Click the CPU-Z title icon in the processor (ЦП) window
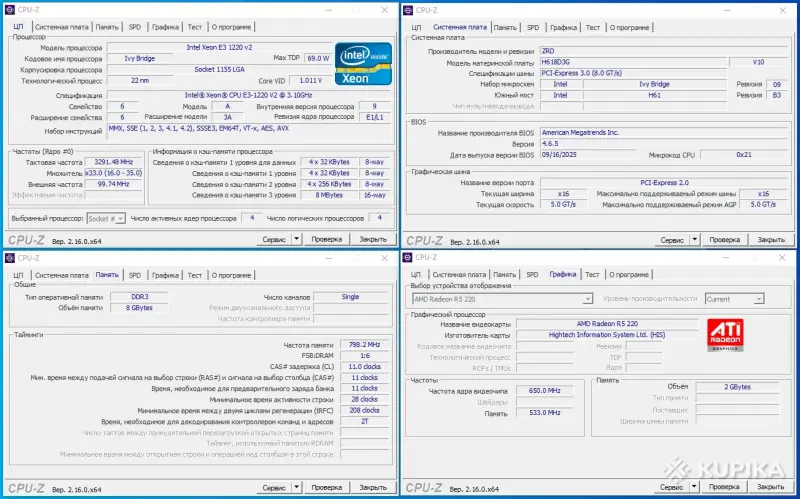The image size is (800, 499). point(9,10)
